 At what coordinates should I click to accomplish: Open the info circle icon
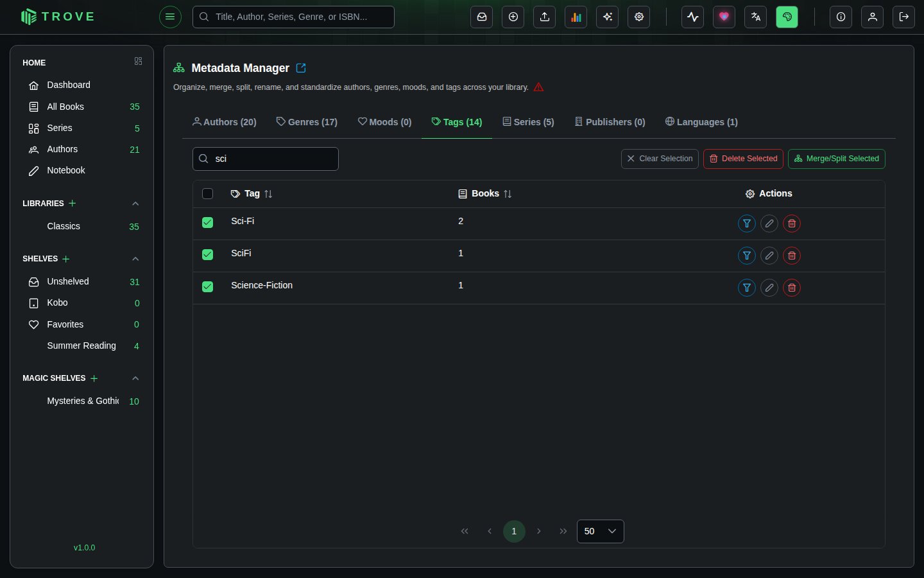841,17
